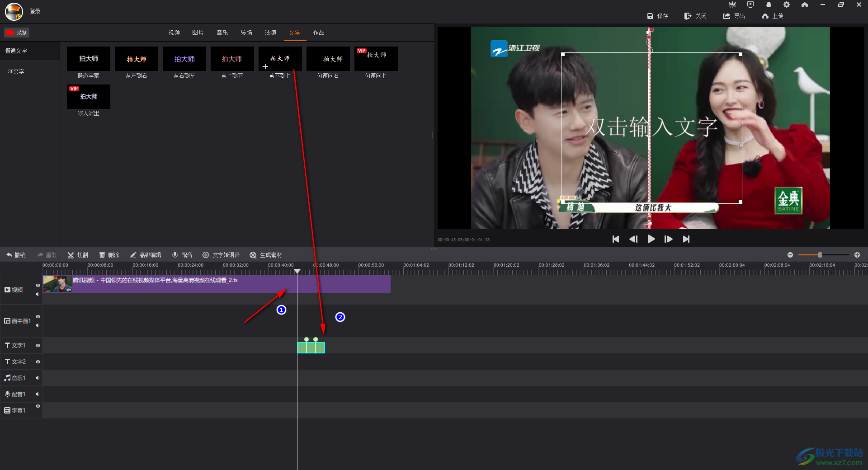Toggle visibility of 文字1 track
This screenshot has width=868, height=470.
[38, 345]
